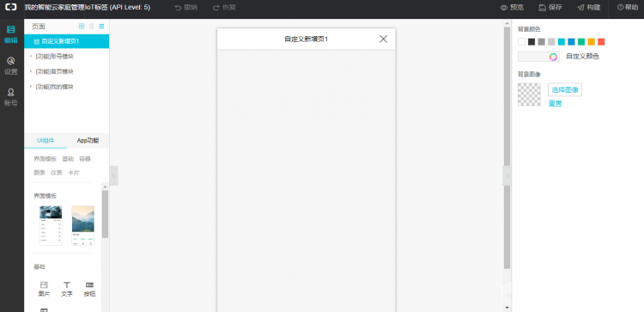This screenshot has height=312, width=644.
Task: Click 保存 (Save) in the top bar
Action: click(550, 8)
